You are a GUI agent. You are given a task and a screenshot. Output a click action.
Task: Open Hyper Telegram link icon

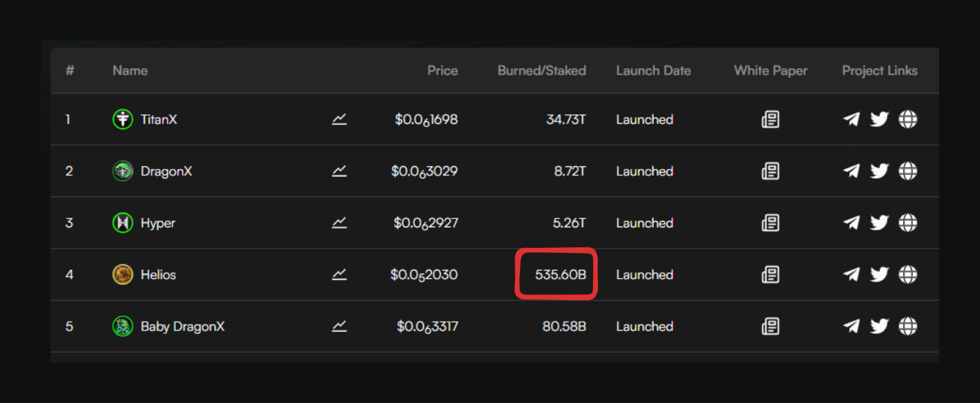click(x=851, y=223)
